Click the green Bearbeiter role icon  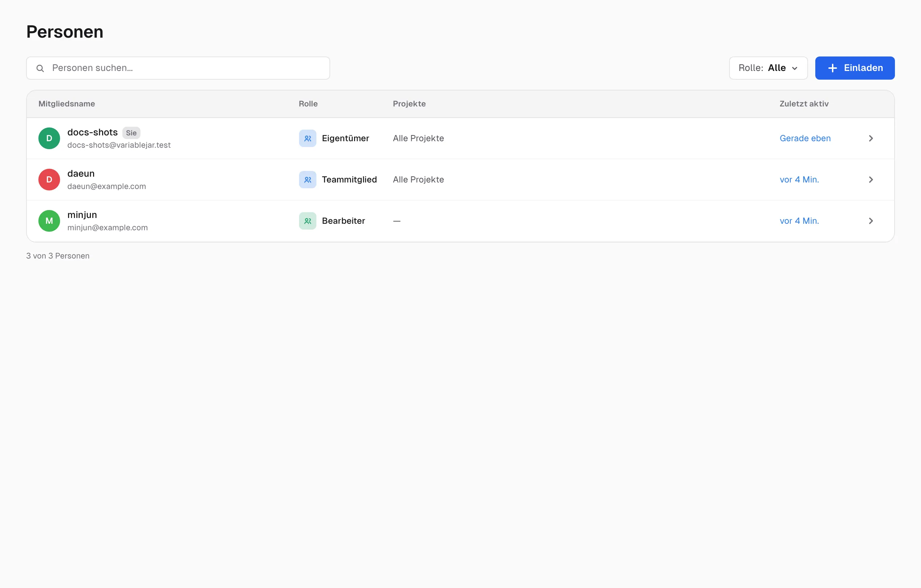point(307,221)
